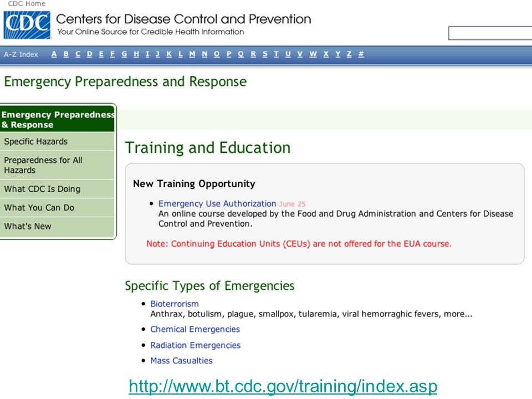
Task: Select letter W in A-Z Index
Action: (313, 54)
